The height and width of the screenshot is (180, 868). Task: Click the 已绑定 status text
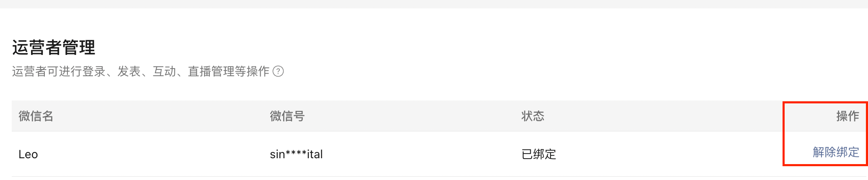539,154
